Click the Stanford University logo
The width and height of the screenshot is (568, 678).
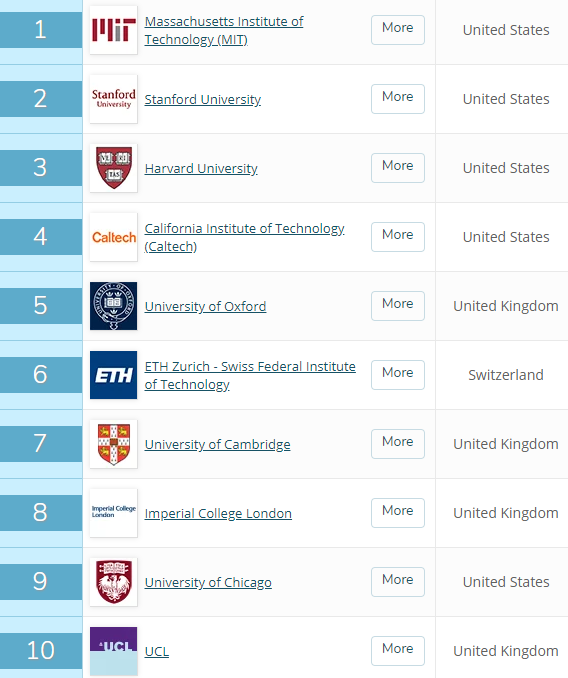click(114, 99)
